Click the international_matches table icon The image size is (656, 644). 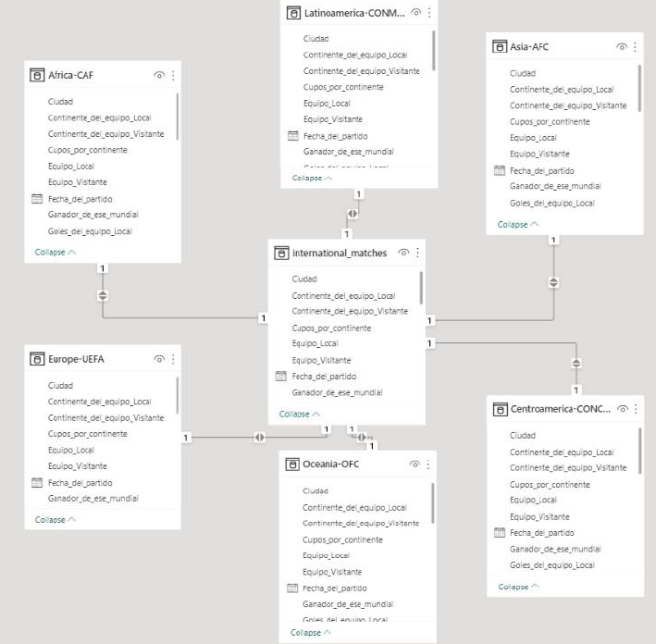click(281, 253)
